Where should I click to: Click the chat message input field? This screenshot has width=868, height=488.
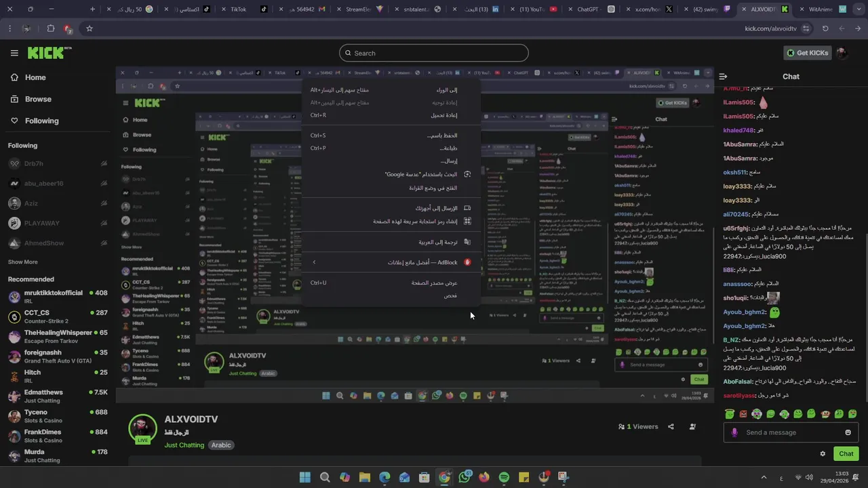coord(791,432)
